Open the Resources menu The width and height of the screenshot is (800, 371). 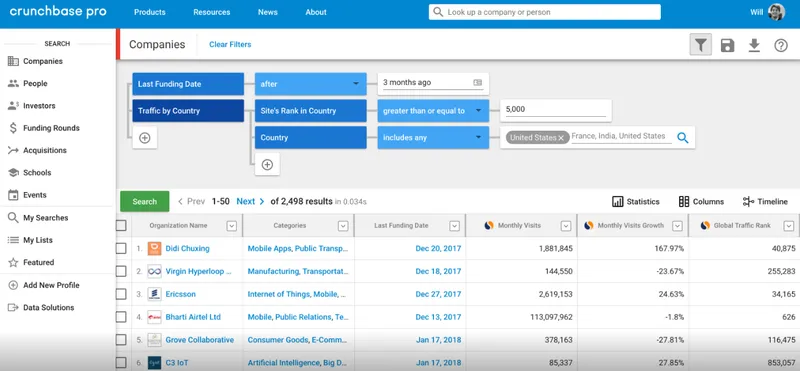click(x=212, y=12)
